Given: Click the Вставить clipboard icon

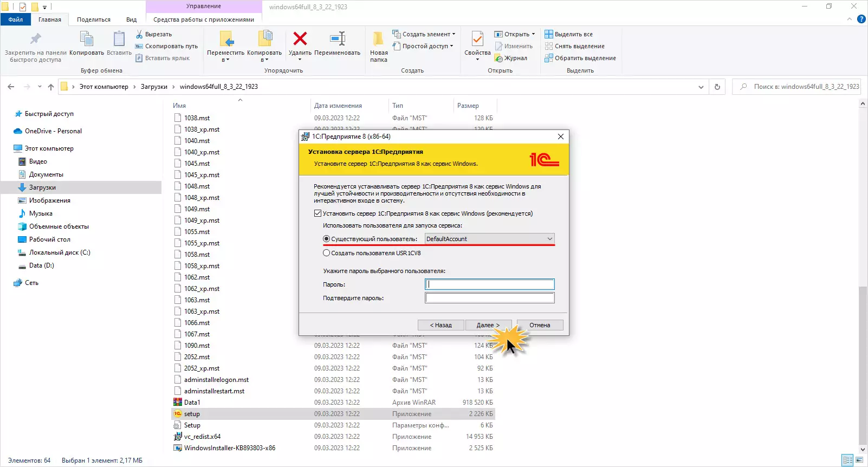Looking at the screenshot, I should tap(119, 39).
